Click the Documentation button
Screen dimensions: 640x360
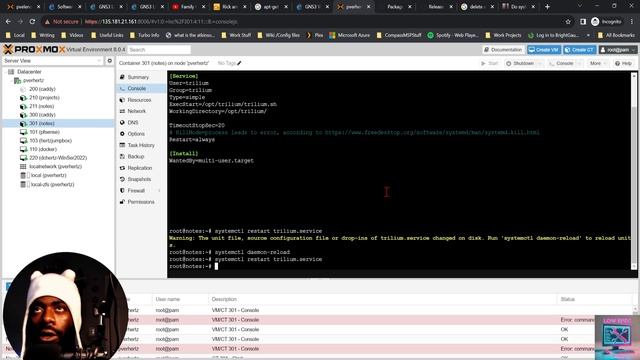(x=502, y=50)
